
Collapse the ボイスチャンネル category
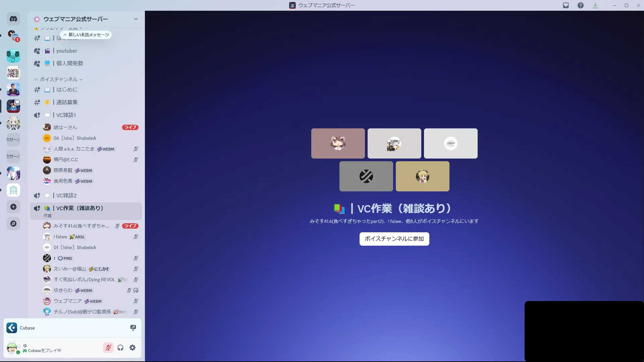click(59, 79)
